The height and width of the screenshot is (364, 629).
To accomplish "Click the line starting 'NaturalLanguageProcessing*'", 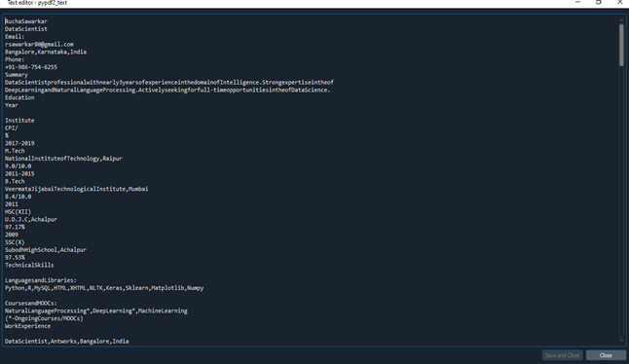I will click(96, 310).
